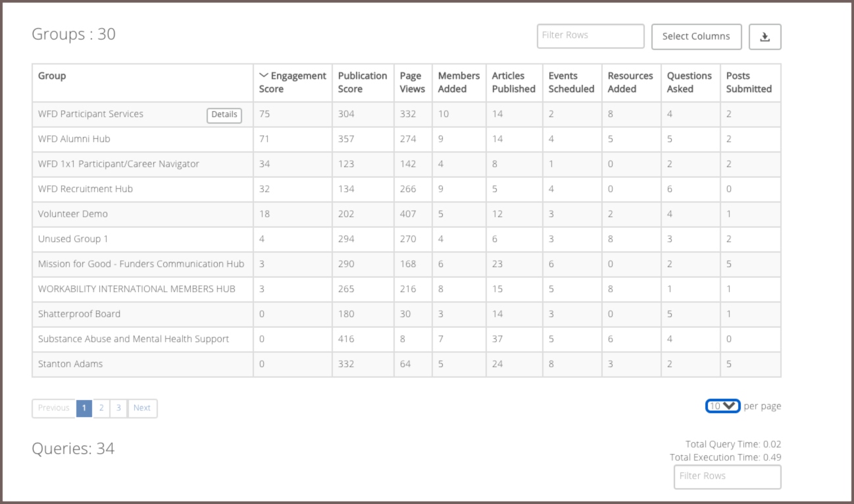This screenshot has width=854, height=504.
Task: Sort by Articles Published column
Action: click(514, 83)
